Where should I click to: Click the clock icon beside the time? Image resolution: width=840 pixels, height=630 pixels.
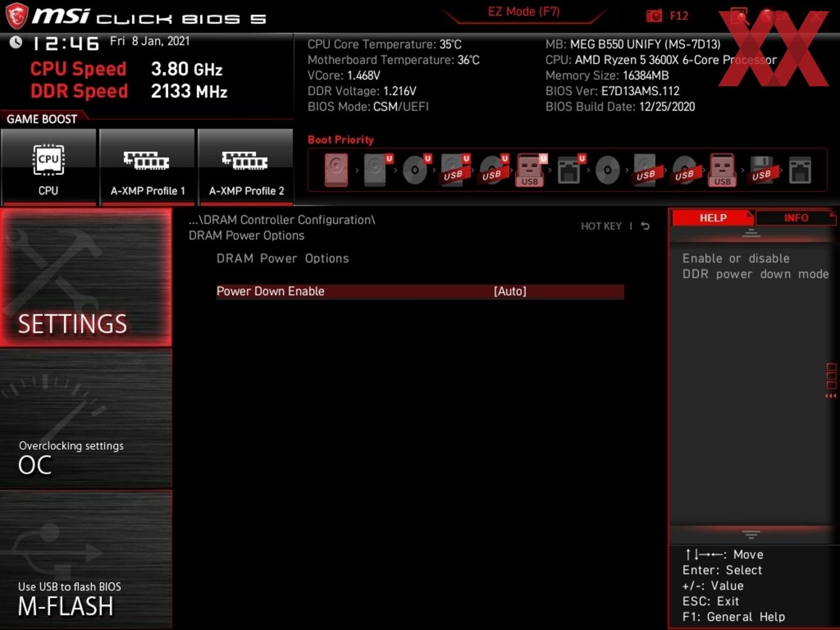point(16,42)
